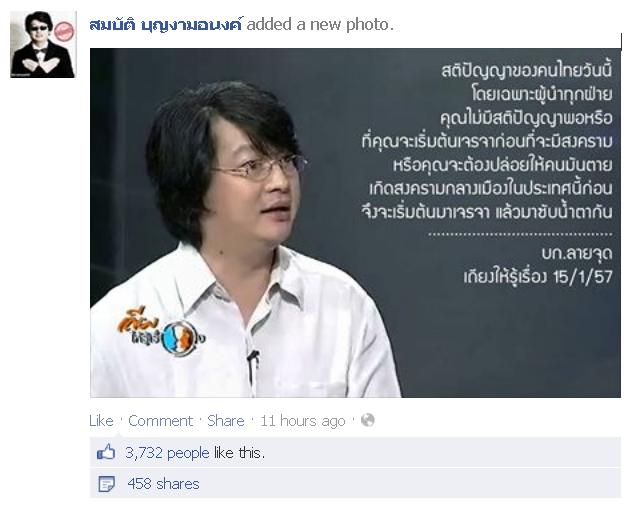Click the 'added a new photo' text

[320, 25]
